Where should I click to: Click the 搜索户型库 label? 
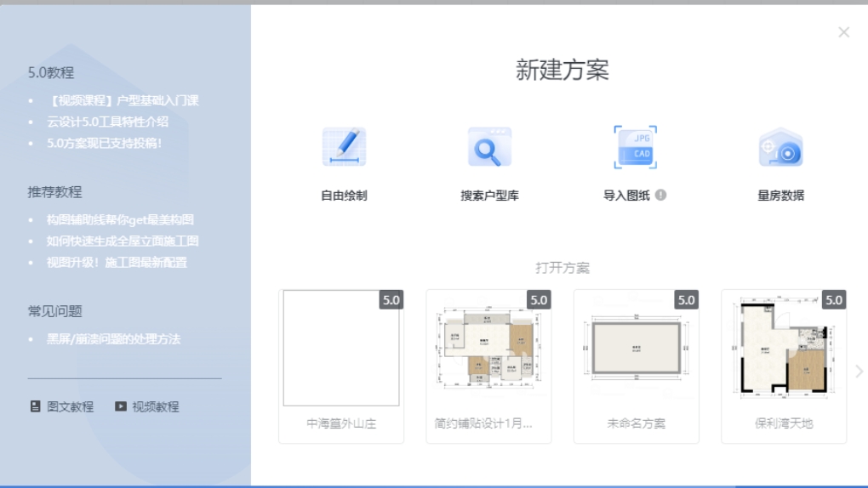pyautogui.click(x=489, y=196)
